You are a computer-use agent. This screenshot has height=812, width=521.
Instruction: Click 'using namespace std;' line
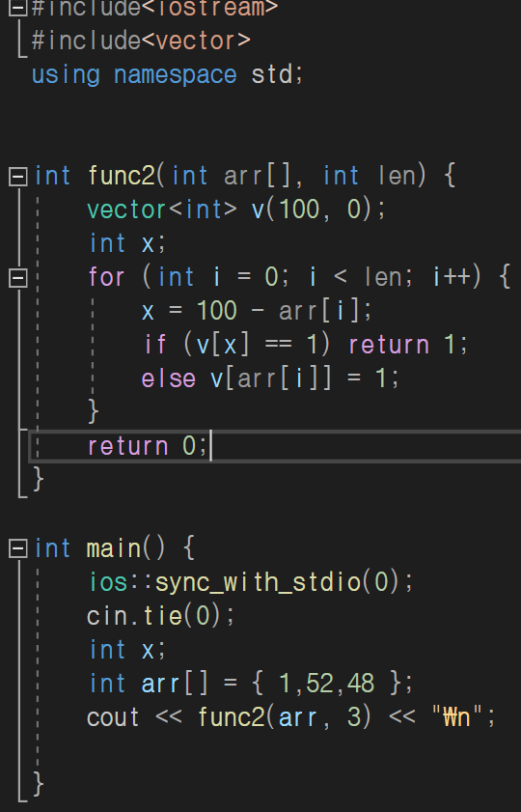168,75
